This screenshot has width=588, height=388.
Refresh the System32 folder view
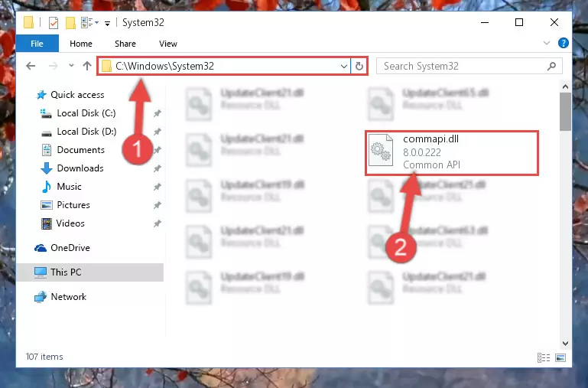click(359, 66)
